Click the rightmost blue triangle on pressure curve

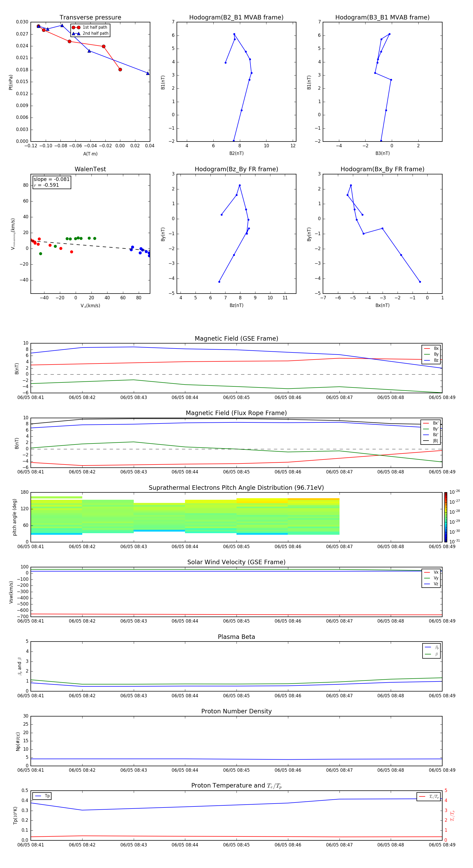point(148,73)
